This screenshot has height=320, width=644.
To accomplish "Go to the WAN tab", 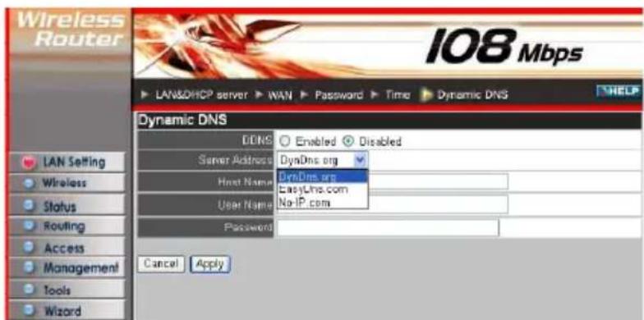I will (x=280, y=95).
